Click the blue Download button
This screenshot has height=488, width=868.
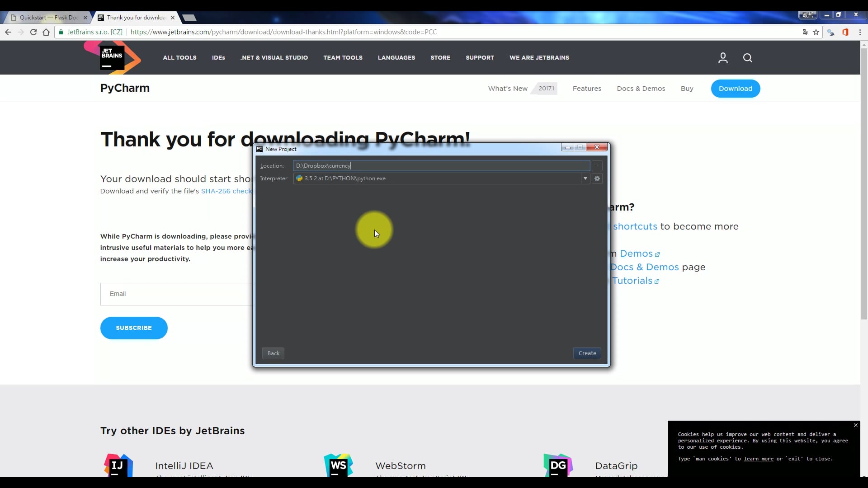(735, 89)
